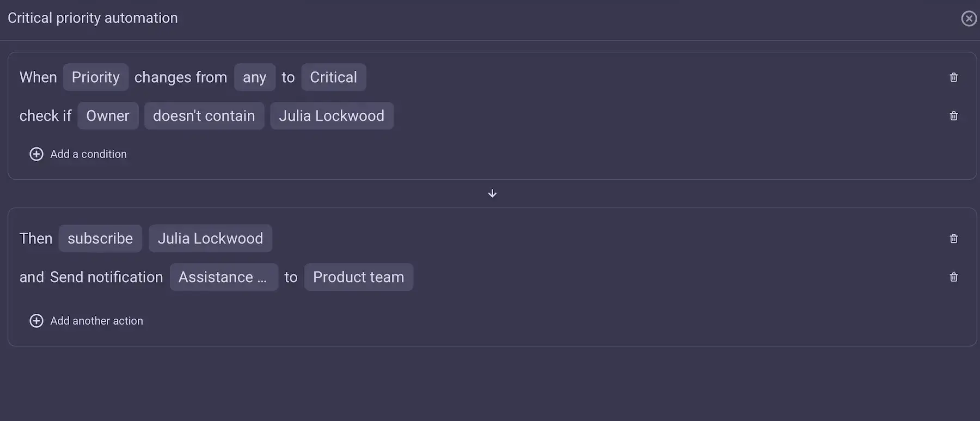
Task: Delete the subscribe action with the trash icon
Action: tap(953, 238)
